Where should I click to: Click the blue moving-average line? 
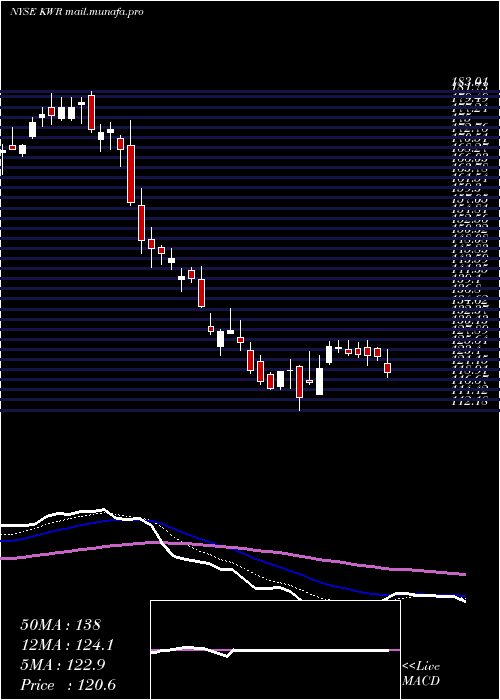click(232, 551)
